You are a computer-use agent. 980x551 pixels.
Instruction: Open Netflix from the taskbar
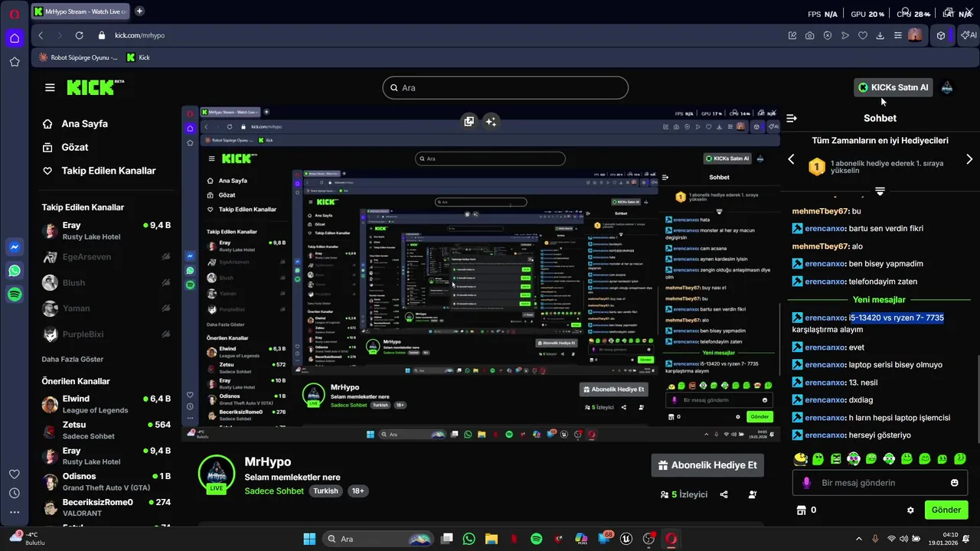514,539
